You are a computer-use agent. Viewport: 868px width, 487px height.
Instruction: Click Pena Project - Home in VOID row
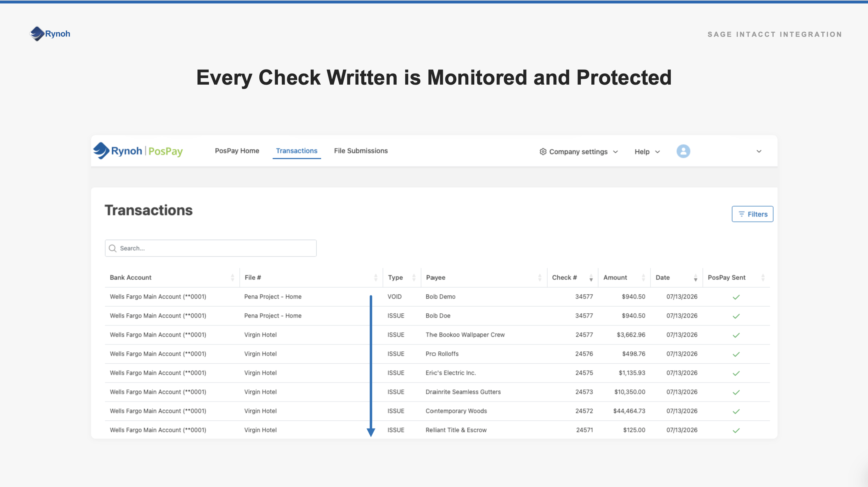273,297
